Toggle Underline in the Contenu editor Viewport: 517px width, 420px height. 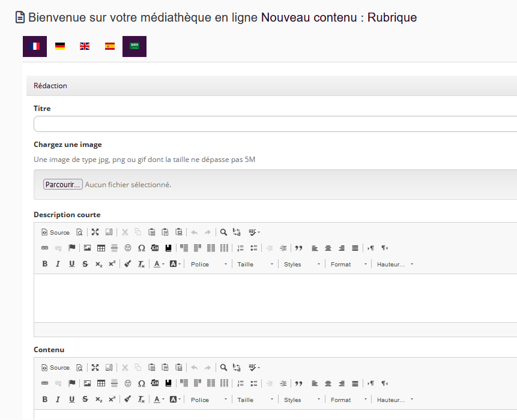point(71,400)
